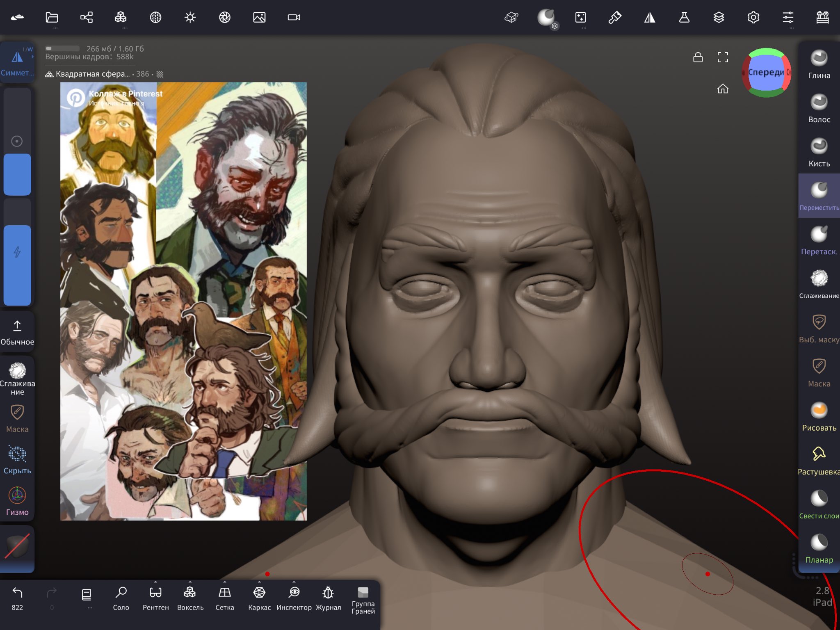Image resolution: width=840 pixels, height=630 pixels.
Task: Open the Files folder menu
Action: coord(52,17)
